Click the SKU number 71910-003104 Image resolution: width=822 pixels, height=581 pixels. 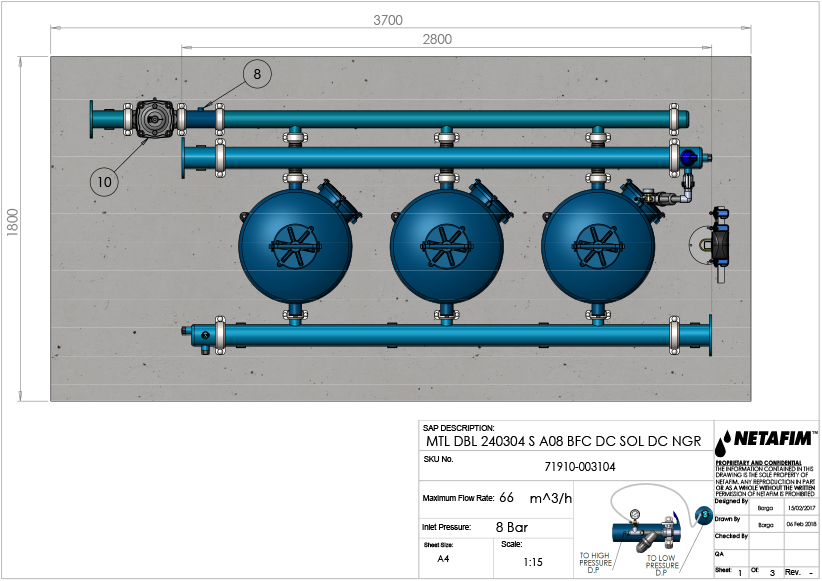click(x=580, y=466)
